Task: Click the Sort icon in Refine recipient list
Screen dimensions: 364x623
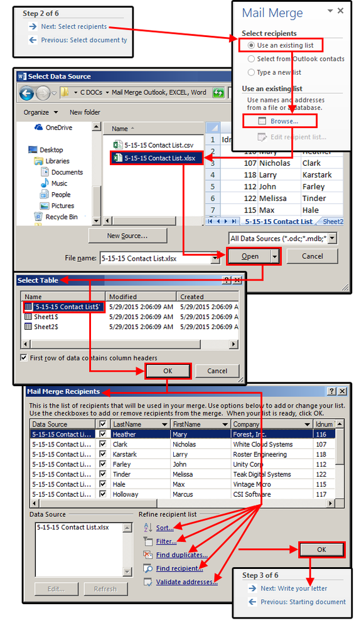Action: coord(148,528)
